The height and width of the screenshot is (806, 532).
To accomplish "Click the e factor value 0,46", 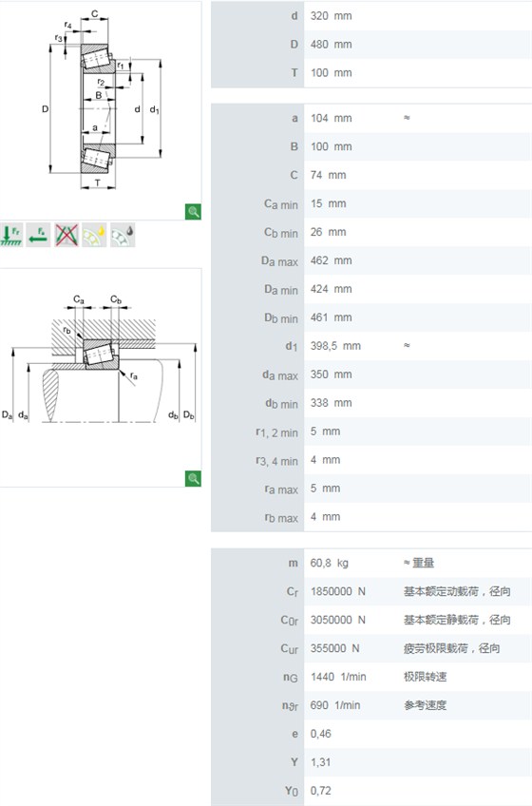I will (321, 734).
